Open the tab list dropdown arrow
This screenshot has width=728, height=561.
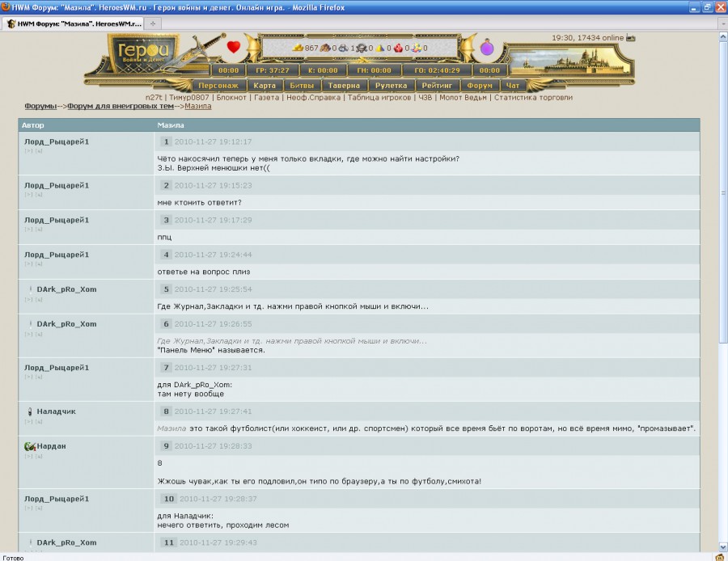(723, 23)
